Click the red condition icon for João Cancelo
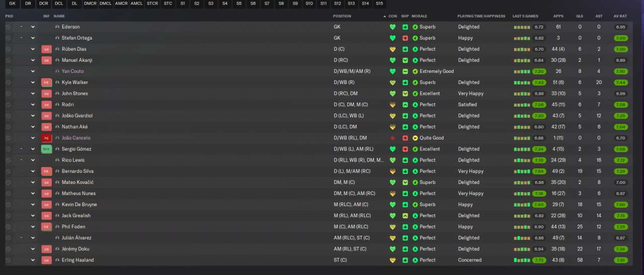Screen dimensions: 644x275 pos(392,138)
